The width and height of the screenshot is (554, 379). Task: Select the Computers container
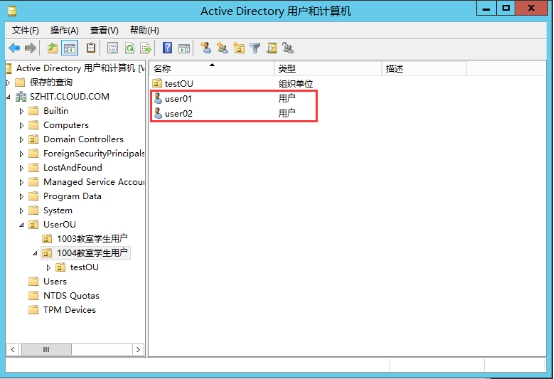click(x=66, y=125)
